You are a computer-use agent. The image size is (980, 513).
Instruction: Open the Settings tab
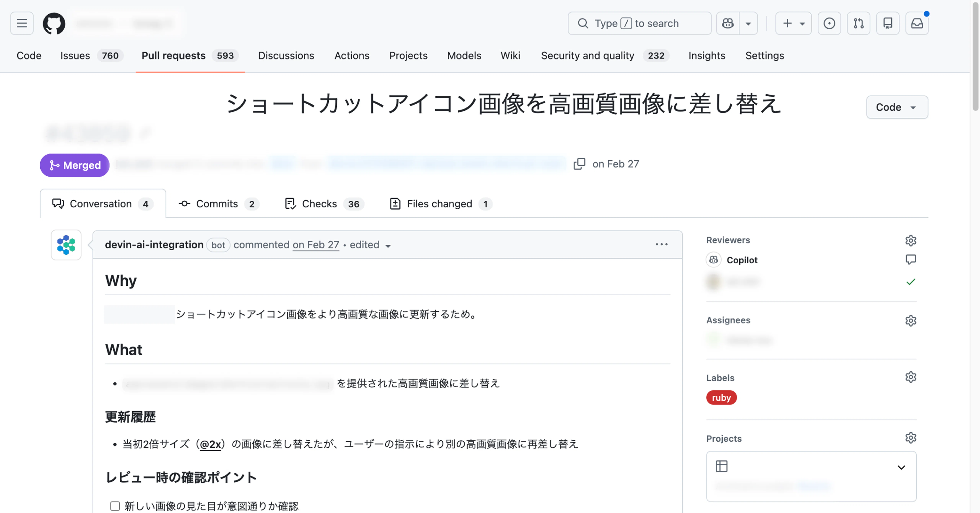point(765,56)
